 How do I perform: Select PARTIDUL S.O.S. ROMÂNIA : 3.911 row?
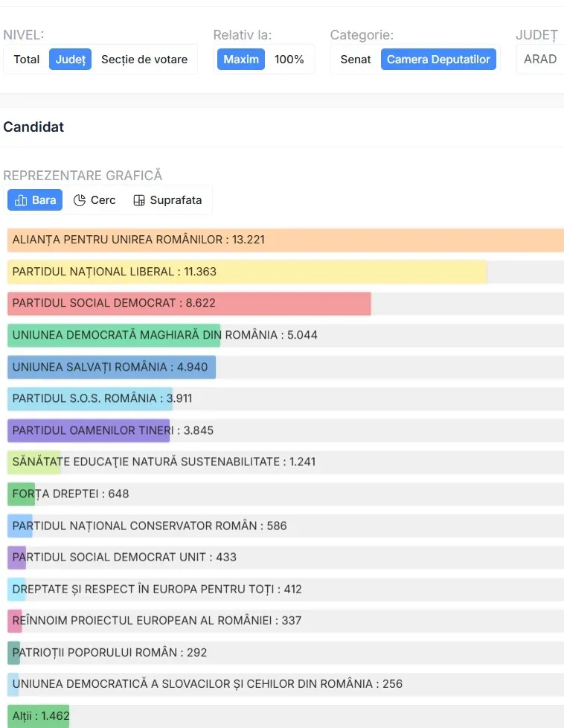286,398
